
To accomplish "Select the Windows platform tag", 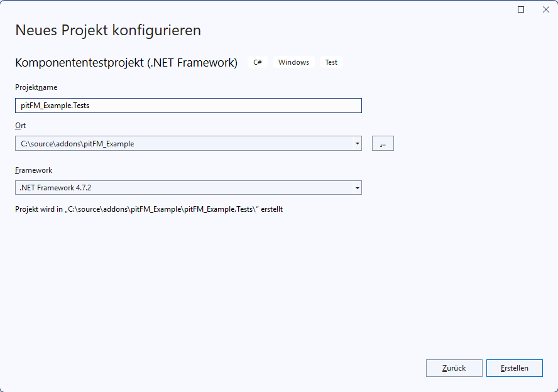I will tap(293, 62).
